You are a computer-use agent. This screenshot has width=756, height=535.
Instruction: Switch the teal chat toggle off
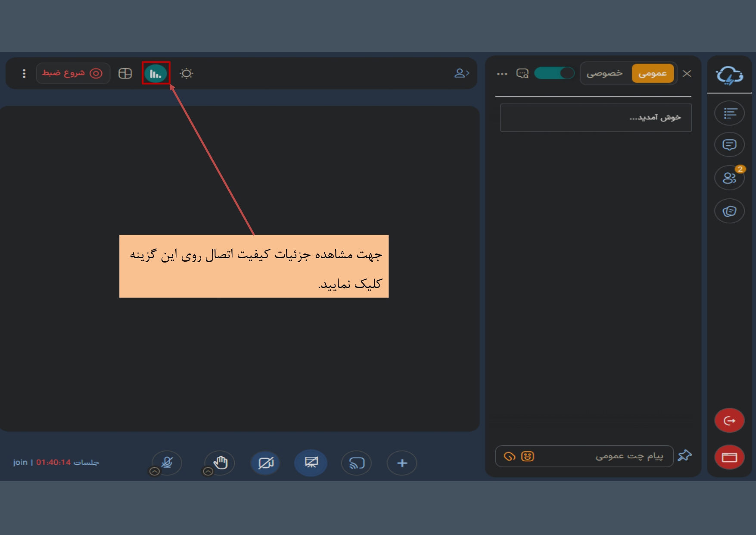pyautogui.click(x=554, y=73)
